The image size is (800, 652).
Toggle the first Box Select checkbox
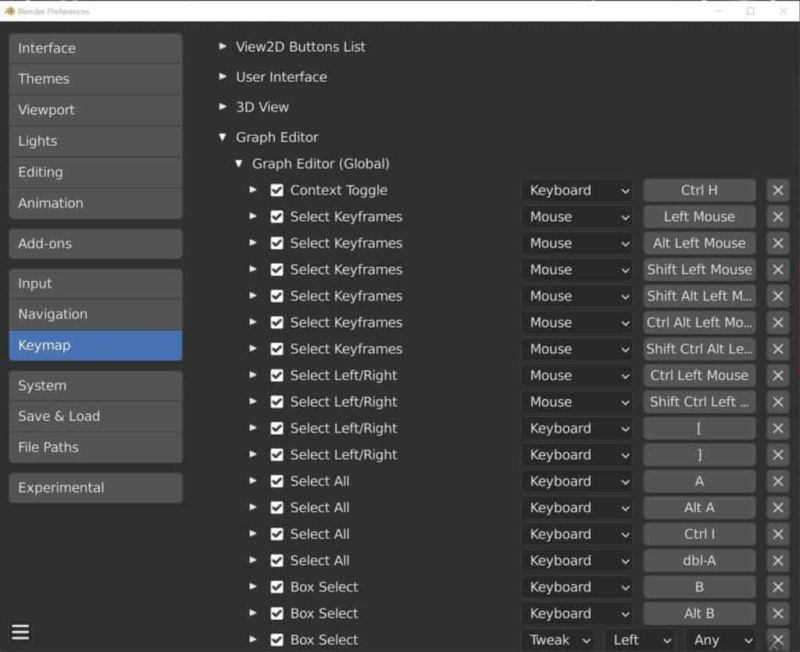277,587
